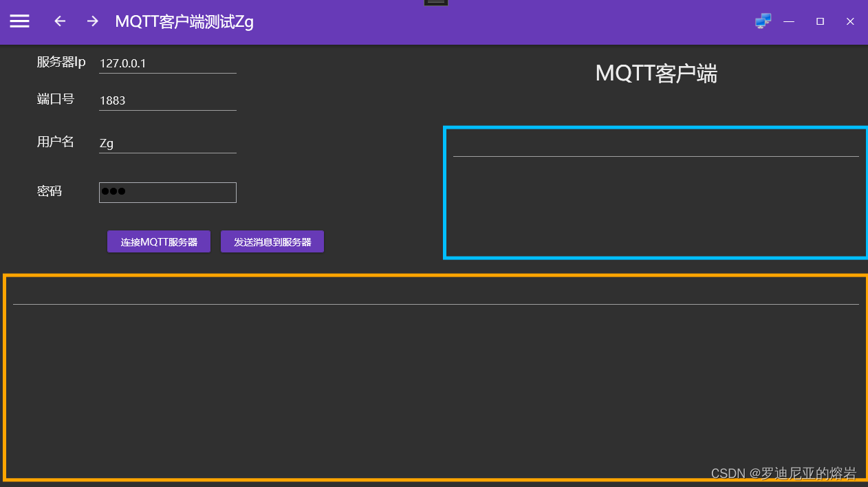Open the hamburger navigation menu

click(x=19, y=21)
